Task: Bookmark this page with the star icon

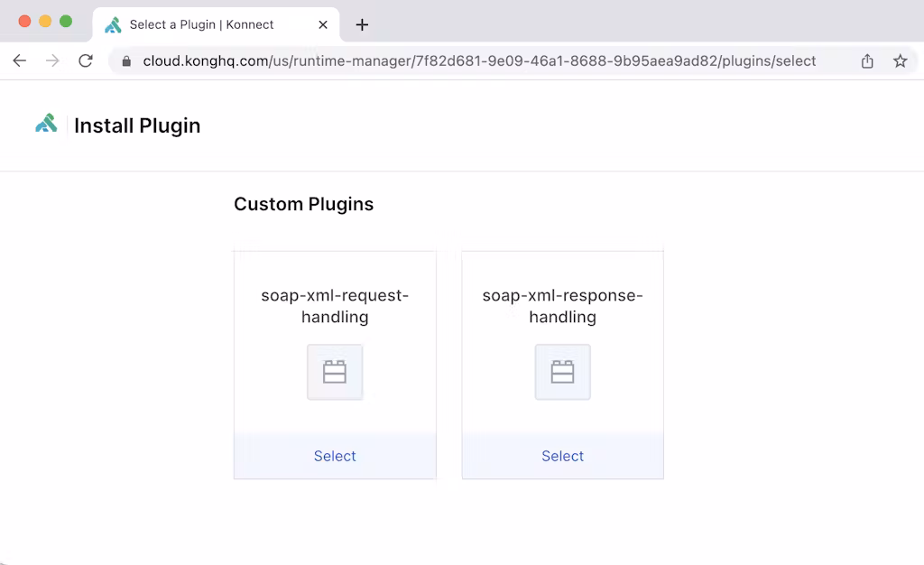Action: pos(900,61)
